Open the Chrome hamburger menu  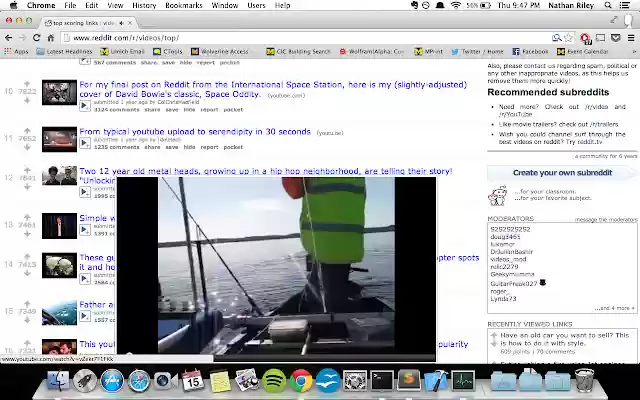coord(631,38)
